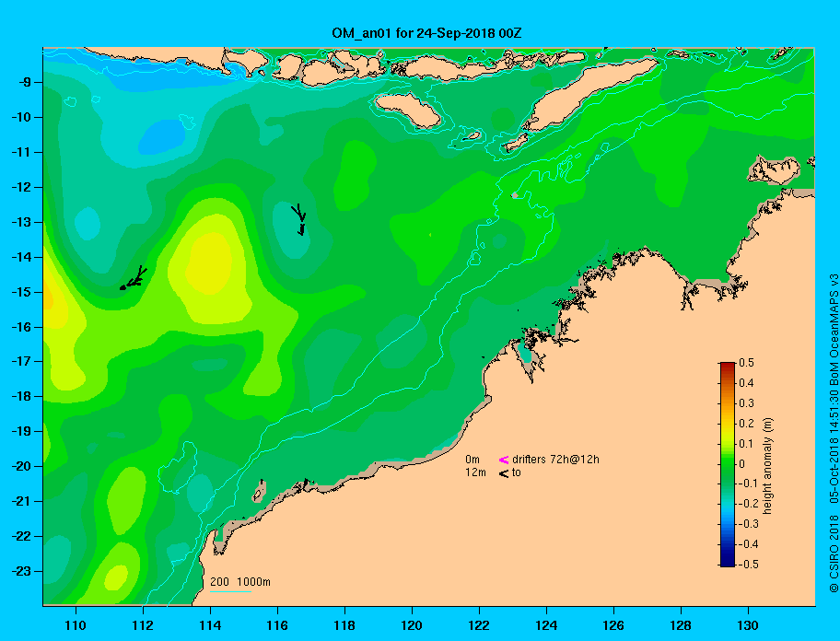The width and height of the screenshot is (840, 641).
Task: Click the '12m' legend depth label
Action: (x=475, y=472)
